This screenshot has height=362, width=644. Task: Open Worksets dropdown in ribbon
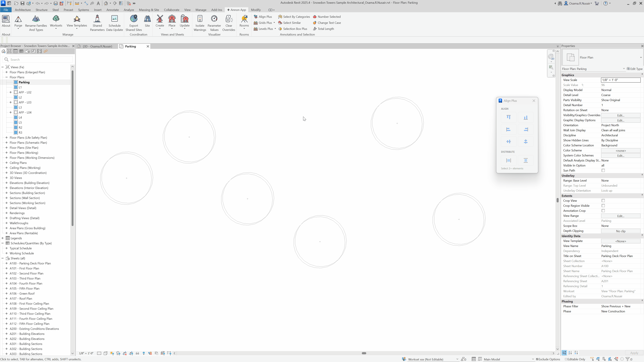(56, 29)
